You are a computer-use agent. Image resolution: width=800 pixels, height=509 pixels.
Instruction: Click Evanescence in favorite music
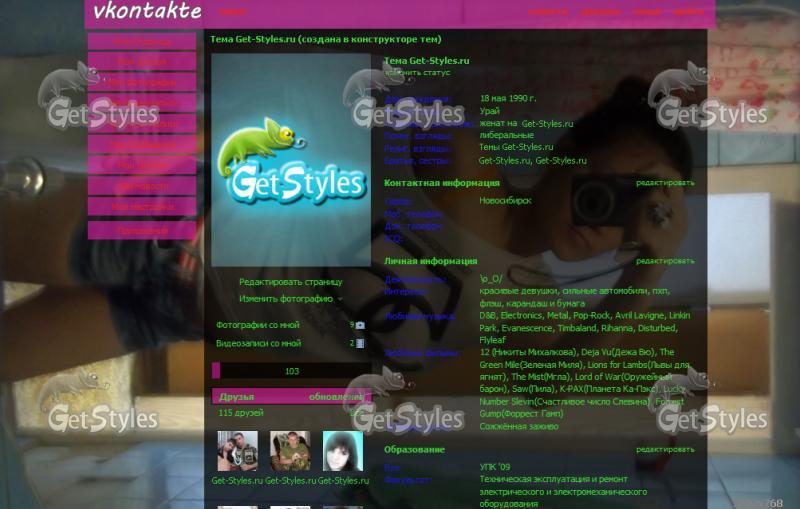(x=528, y=328)
